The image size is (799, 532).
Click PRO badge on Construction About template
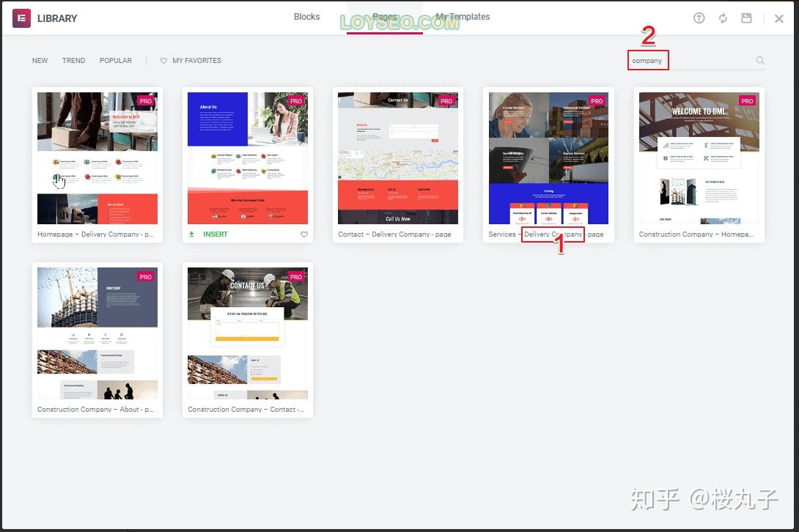pos(146,277)
